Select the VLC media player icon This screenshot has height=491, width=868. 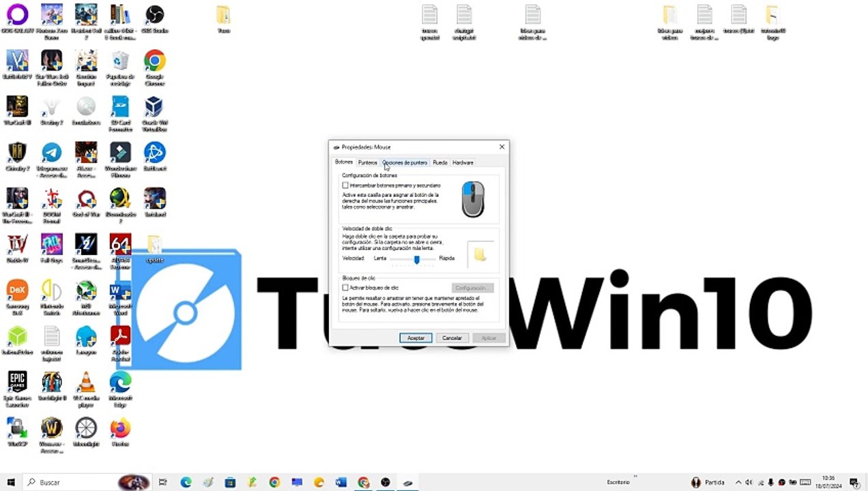(x=86, y=389)
